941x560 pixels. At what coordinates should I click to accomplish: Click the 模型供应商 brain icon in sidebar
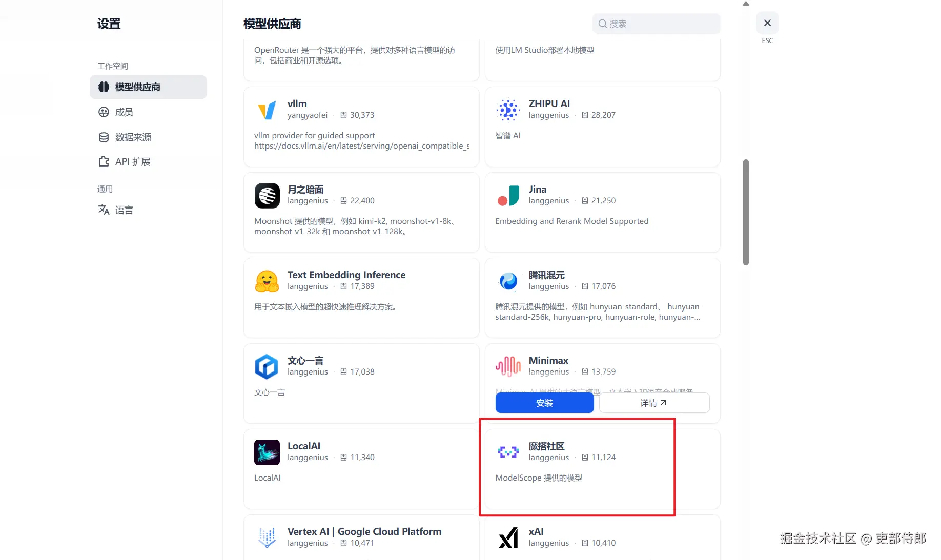104,87
